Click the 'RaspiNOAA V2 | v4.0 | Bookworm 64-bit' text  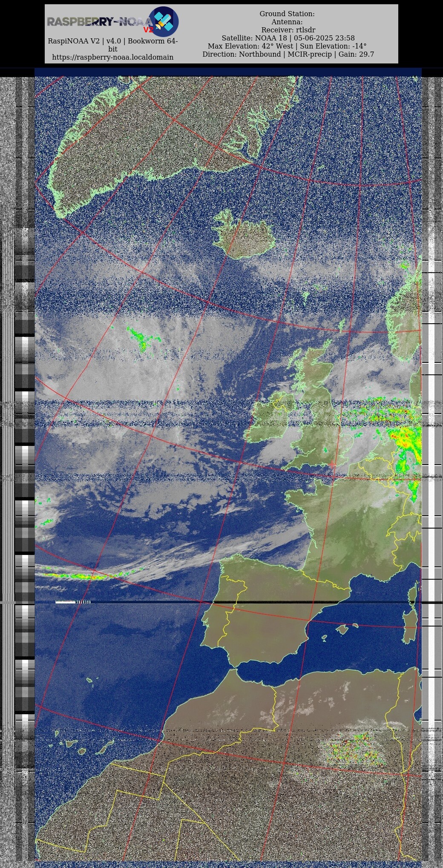click(113, 45)
